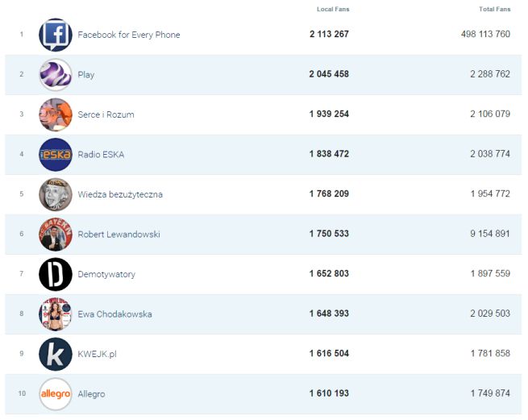Image resolution: width=528 pixels, height=420 pixels.
Task: Sort by the Local Fans column header
Action: tap(333, 9)
